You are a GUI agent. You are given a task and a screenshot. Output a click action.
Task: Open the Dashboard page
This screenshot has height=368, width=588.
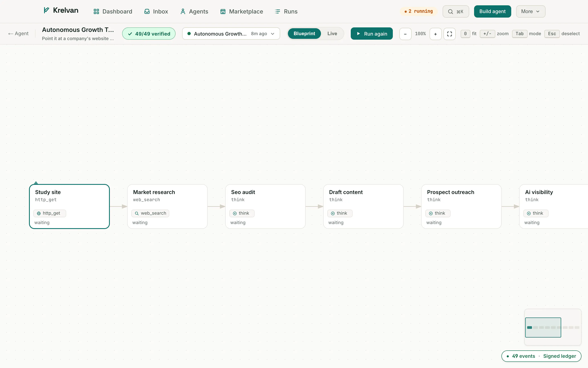coord(113,11)
